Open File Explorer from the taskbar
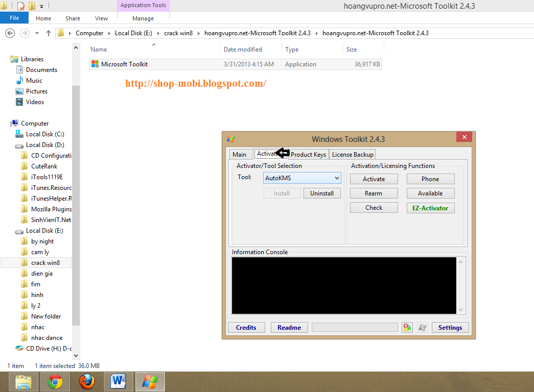Screen dimensions: 534x392 click(x=24, y=382)
